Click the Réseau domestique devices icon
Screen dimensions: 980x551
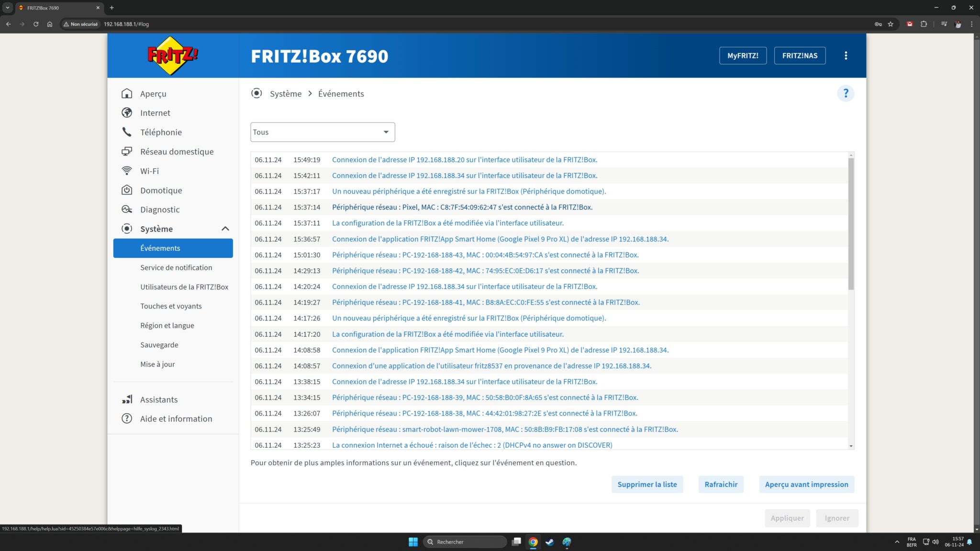127,151
